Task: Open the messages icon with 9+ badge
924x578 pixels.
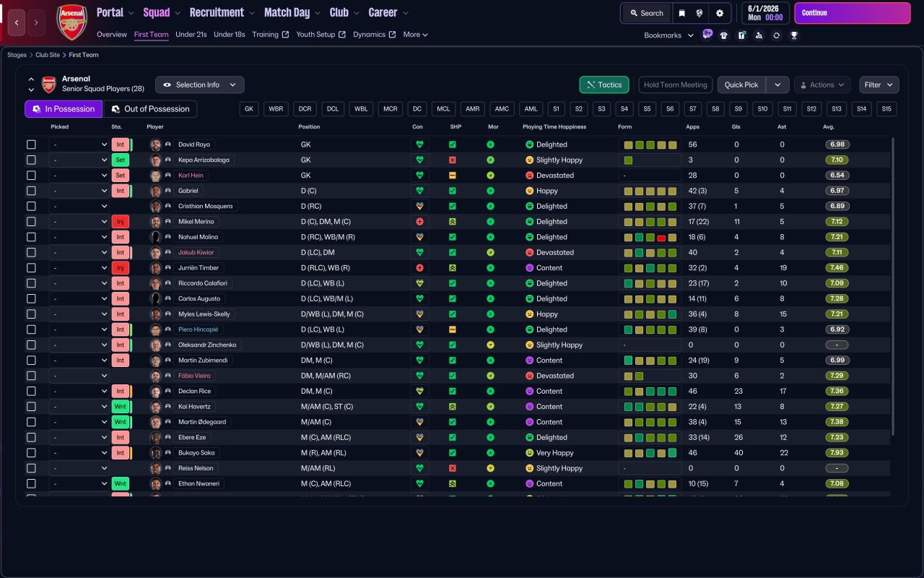Action: [x=707, y=35]
